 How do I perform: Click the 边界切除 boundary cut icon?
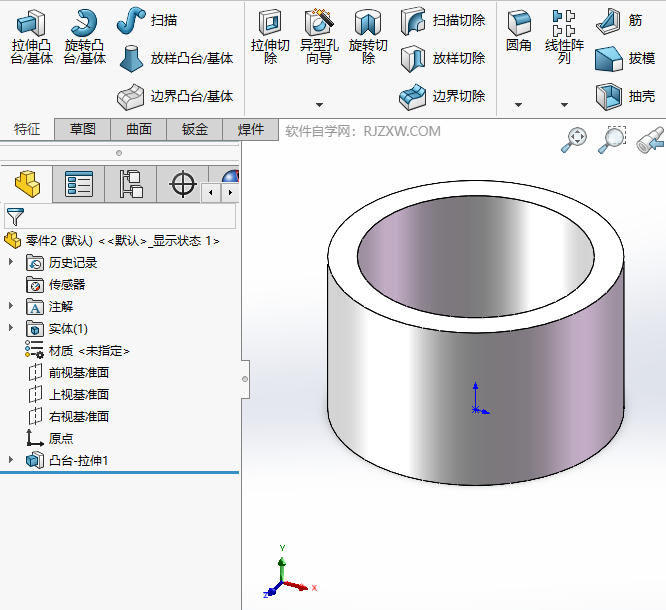click(x=442, y=97)
